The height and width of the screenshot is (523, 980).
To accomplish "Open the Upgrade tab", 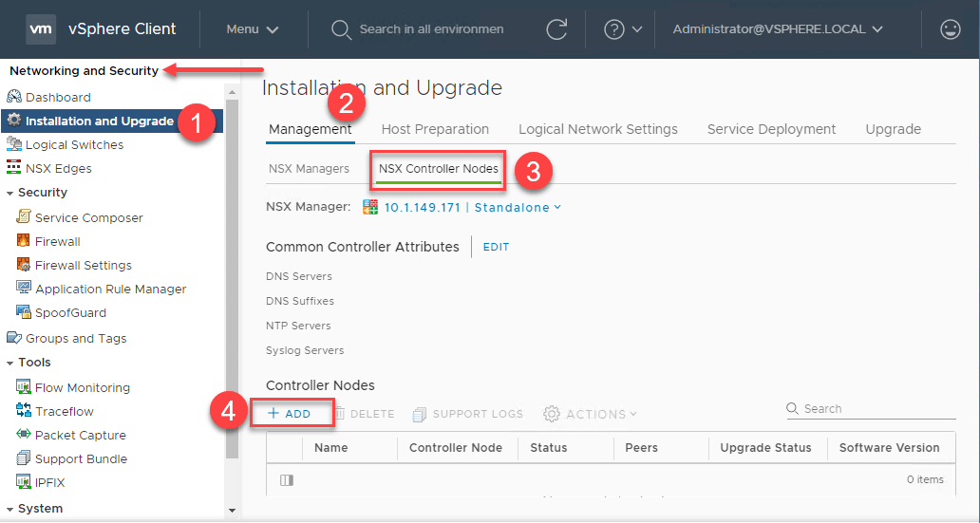I will 894,129.
